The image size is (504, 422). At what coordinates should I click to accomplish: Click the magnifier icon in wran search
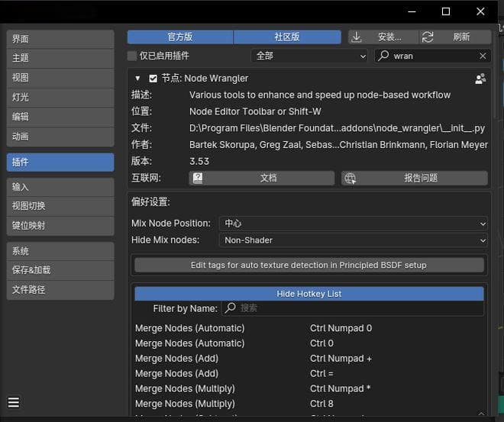(x=383, y=56)
